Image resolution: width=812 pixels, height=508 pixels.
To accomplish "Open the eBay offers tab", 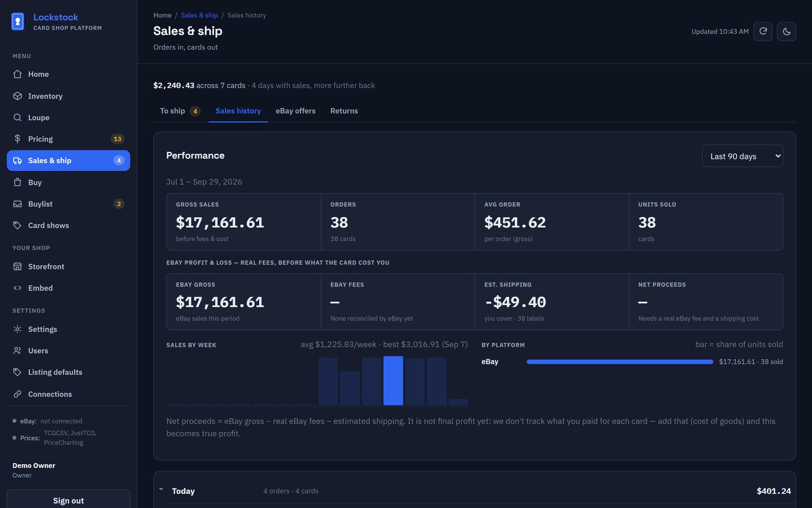I will pyautogui.click(x=295, y=111).
